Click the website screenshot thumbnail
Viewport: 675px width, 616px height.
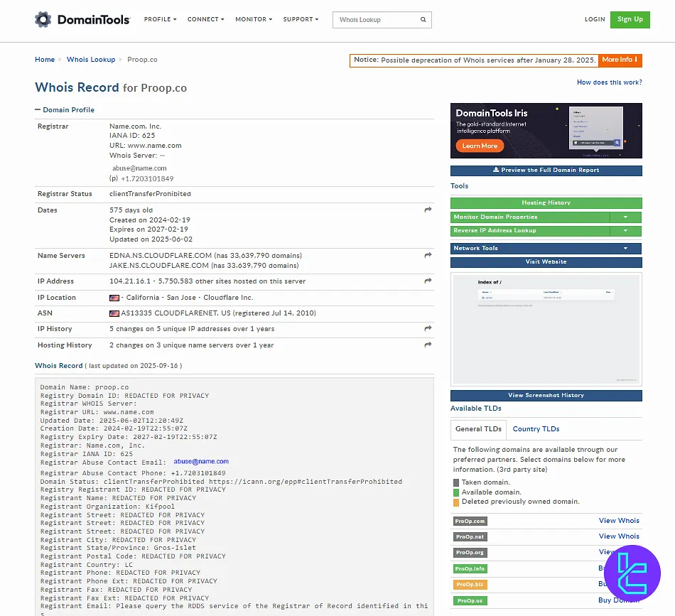[546, 330]
